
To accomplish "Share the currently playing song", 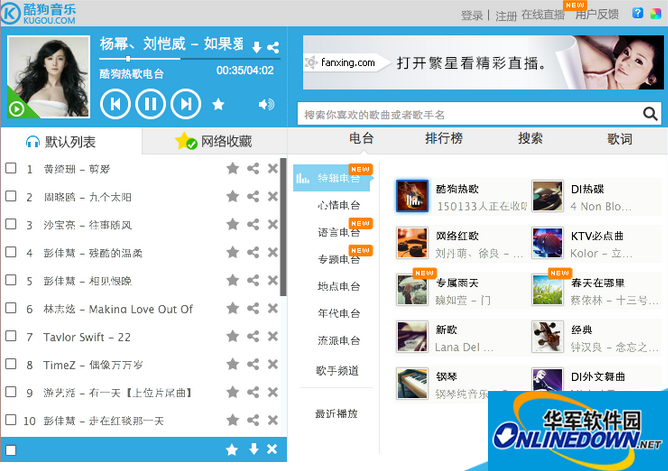I will pos(273,47).
